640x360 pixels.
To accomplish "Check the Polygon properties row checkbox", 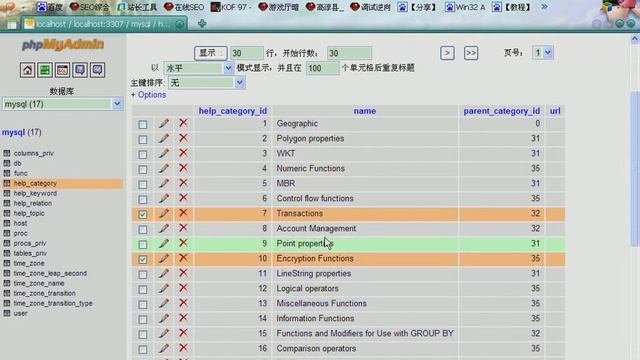I will pyautogui.click(x=142, y=140).
